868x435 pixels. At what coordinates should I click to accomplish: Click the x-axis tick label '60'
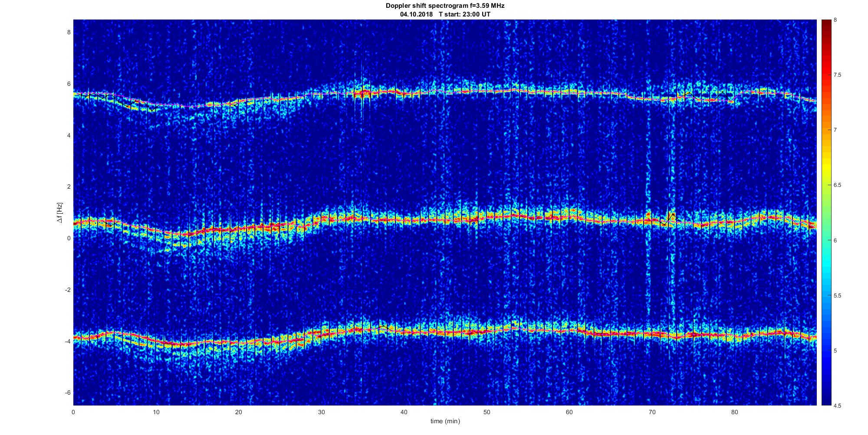tap(569, 412)
